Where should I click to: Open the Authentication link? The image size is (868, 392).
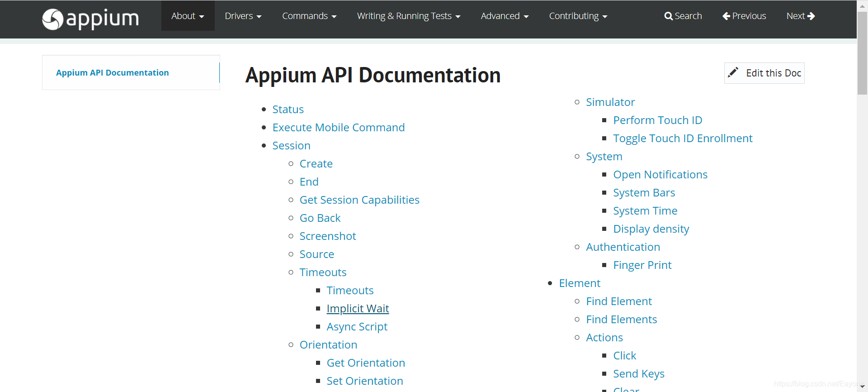623,247
